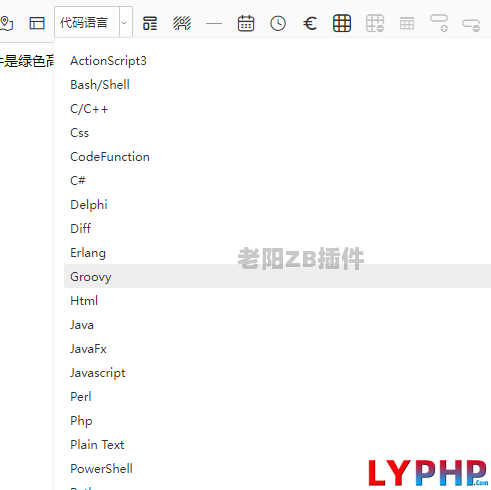491x490 pixels.
Task: Pick C/C++ in the dropdown list
Action: pyautogui.click(x=277, y=109)
